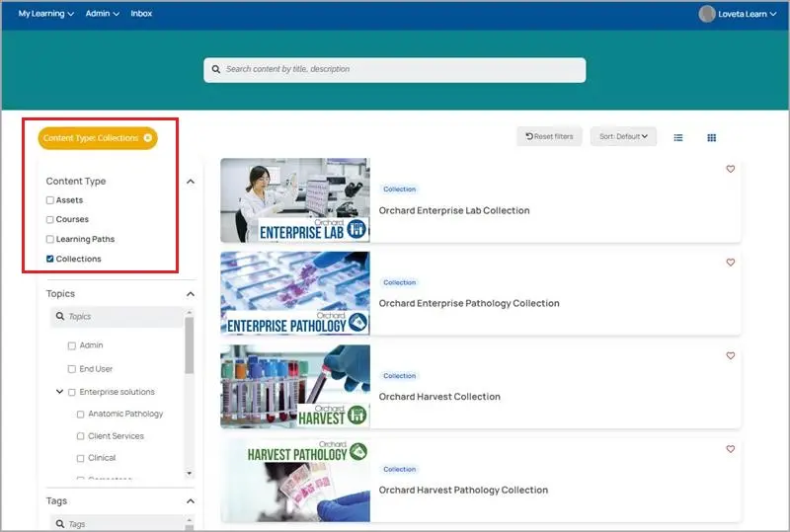Click the Enterprise Lab thumbnail image
Viewport: 790px width, 532px height.
tap(295, 200)
